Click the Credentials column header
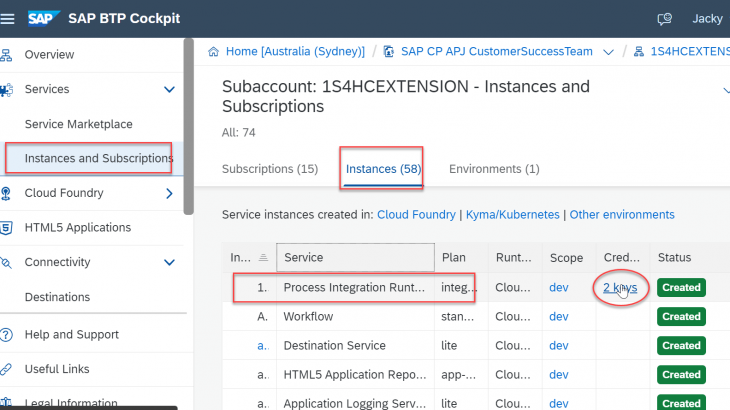 622,257
